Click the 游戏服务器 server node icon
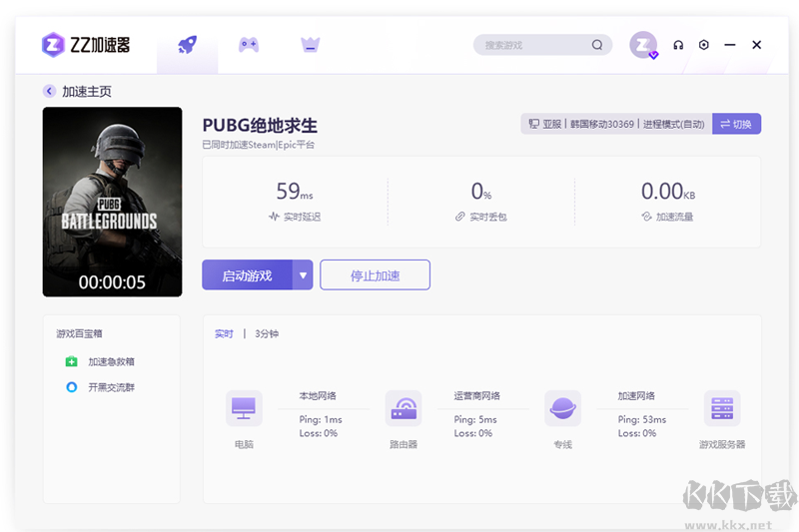799x532 pixels. click(722, 408)
